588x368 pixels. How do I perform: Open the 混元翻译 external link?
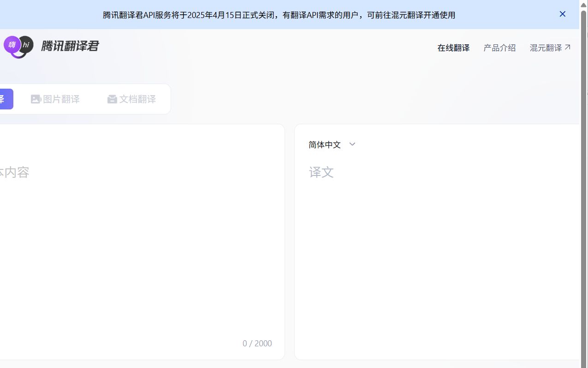point(550,48)
